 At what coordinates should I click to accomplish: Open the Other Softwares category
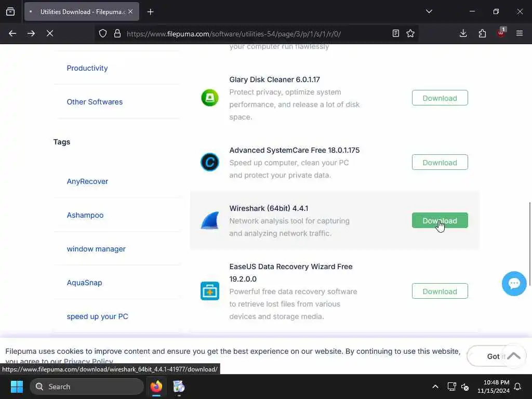(95, 102)
